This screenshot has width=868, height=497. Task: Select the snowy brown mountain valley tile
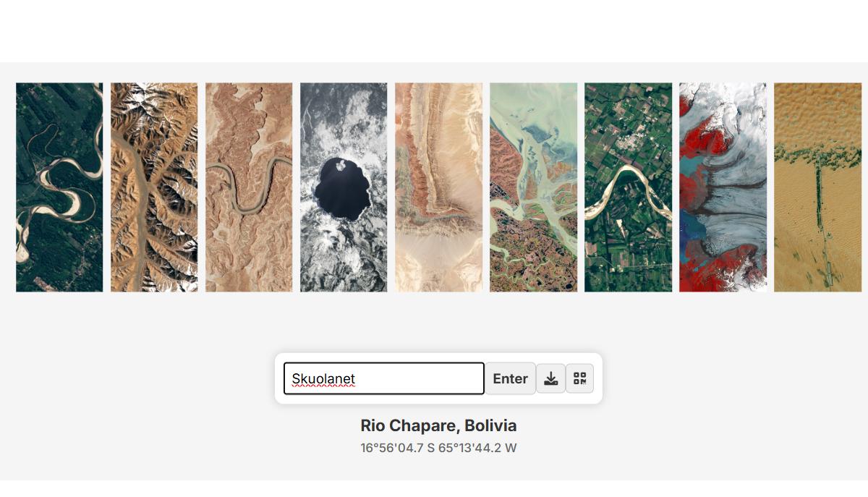(154, 187)
